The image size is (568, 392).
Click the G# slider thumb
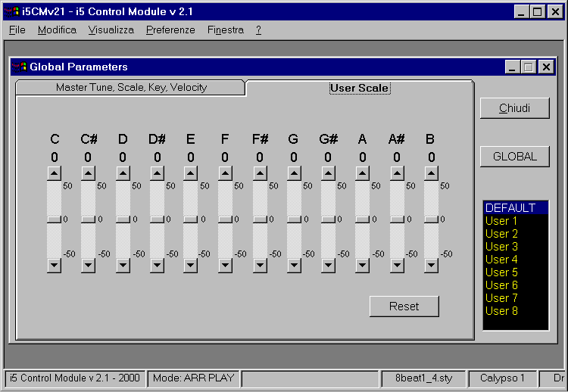[x=328, y=219]
